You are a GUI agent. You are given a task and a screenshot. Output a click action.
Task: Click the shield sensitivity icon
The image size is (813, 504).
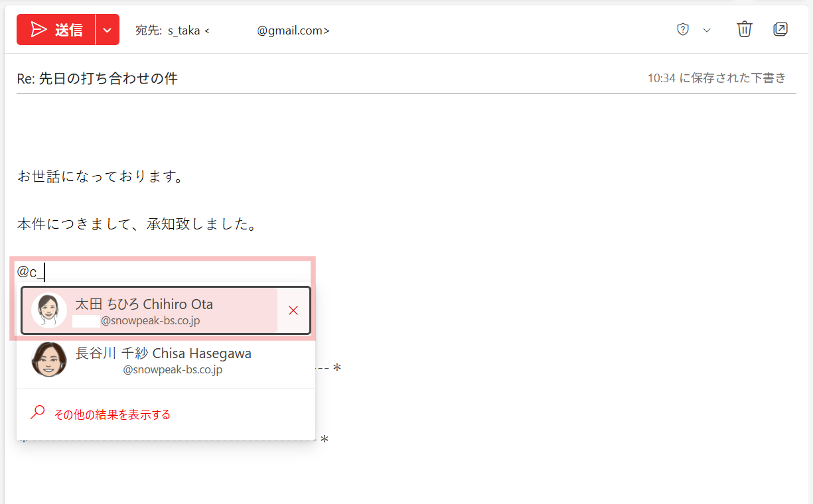[682, 30]
